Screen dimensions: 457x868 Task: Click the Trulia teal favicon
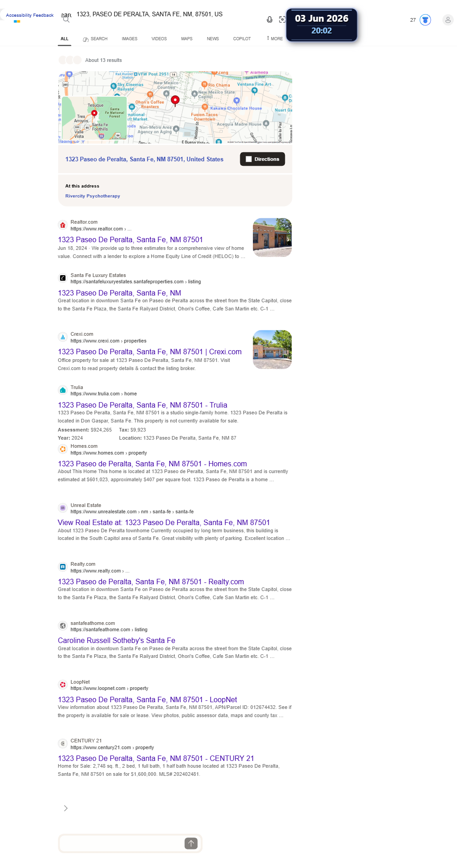[x=63, y=390]
